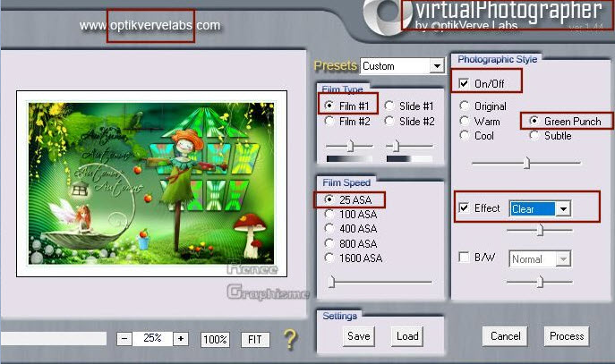Select Slide #1 radio button
The height and width of the screenshot is (364, 615).
[x=389, y=106]
